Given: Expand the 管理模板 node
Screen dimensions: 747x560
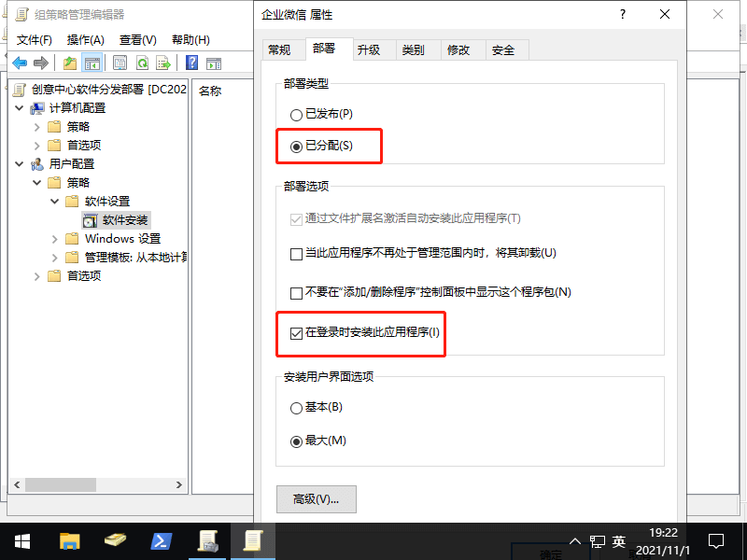Looking at the screenshot, I should pos(55,258).
